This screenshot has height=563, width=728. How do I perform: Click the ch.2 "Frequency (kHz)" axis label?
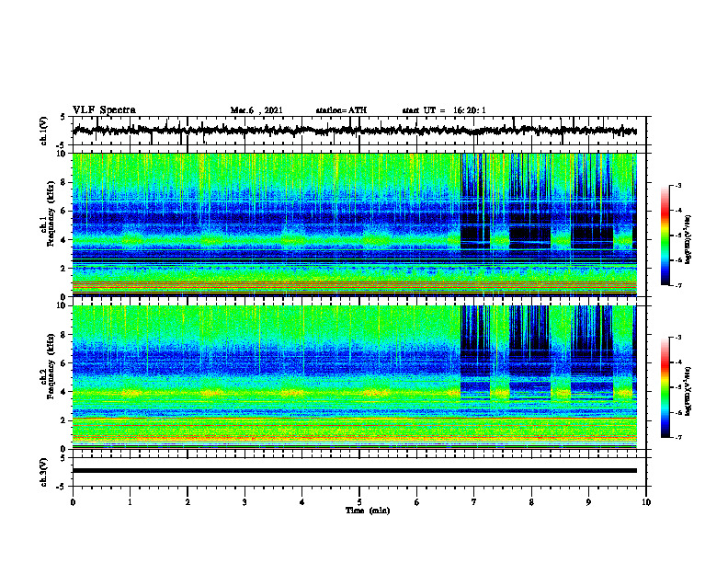coord(51,366)
